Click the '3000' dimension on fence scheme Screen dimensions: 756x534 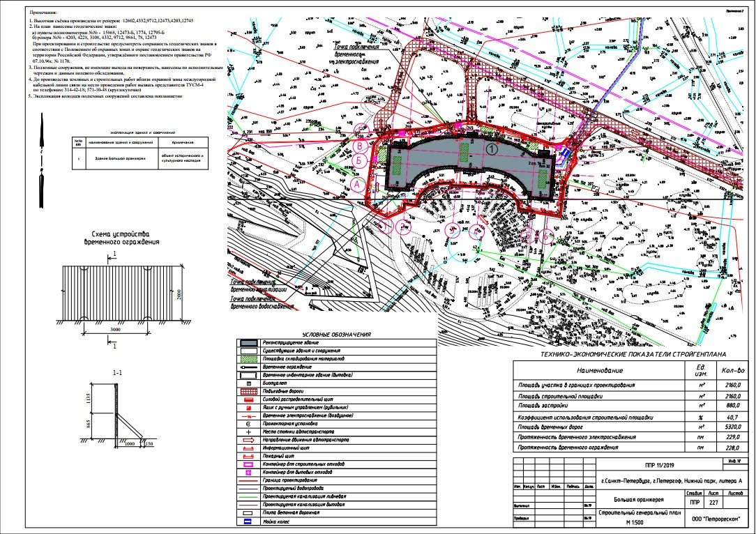[x=115, y=329]
